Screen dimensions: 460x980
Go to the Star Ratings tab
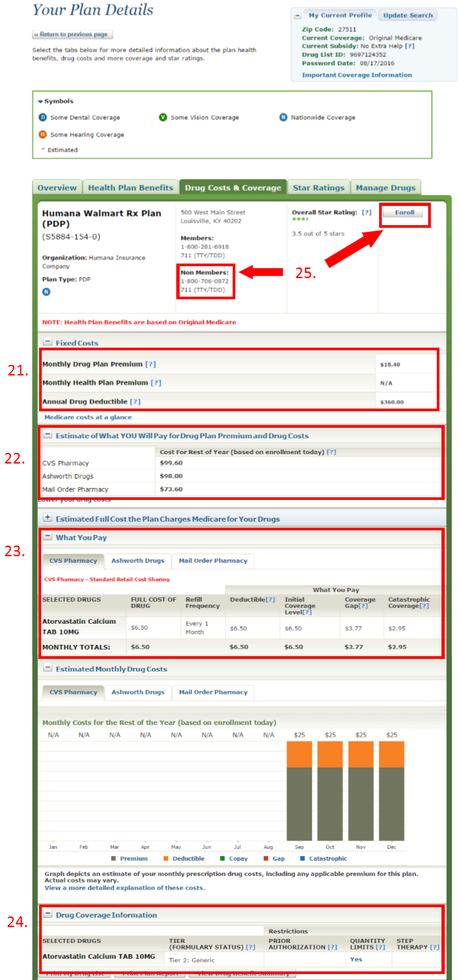[319, 187]
